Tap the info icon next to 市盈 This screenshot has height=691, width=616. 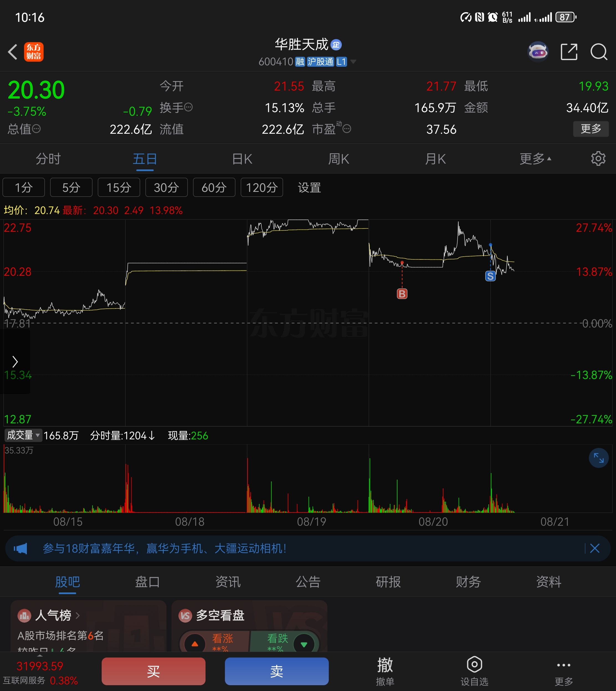347,129
